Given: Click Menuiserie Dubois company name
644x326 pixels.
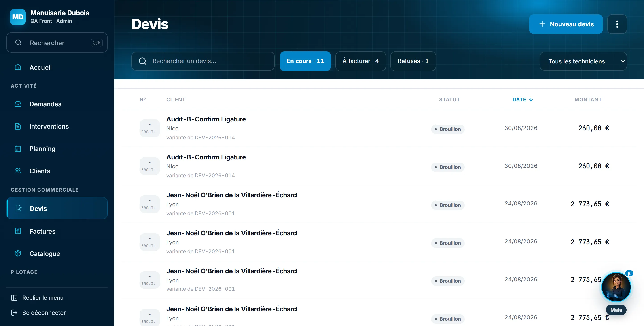Looking at the screenshot, I should pyautogui.click(x=59, y=13).
